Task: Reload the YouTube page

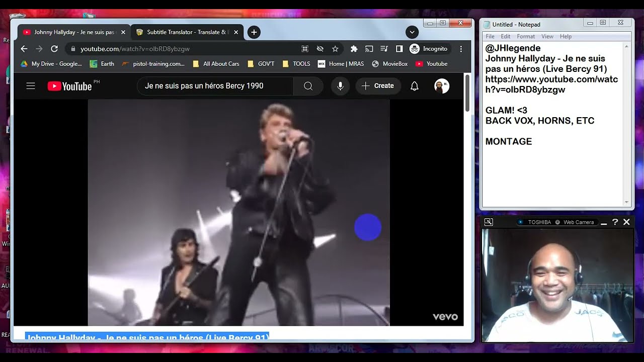Action: tap(54, 49)
